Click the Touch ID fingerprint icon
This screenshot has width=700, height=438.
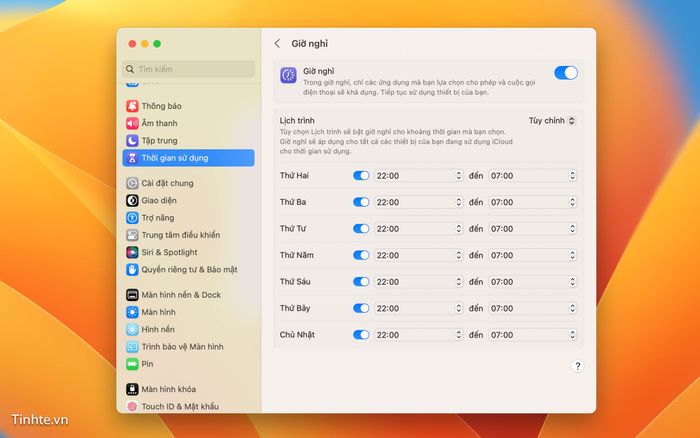pos(132,406)
